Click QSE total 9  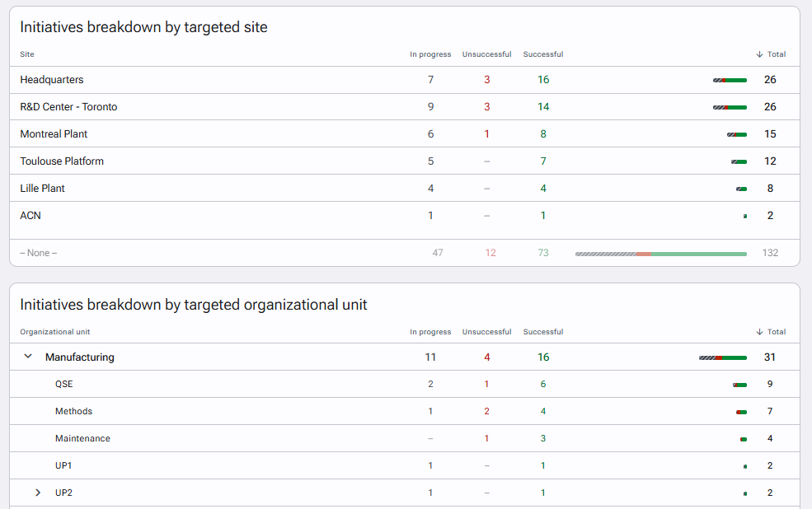(770, 384)
